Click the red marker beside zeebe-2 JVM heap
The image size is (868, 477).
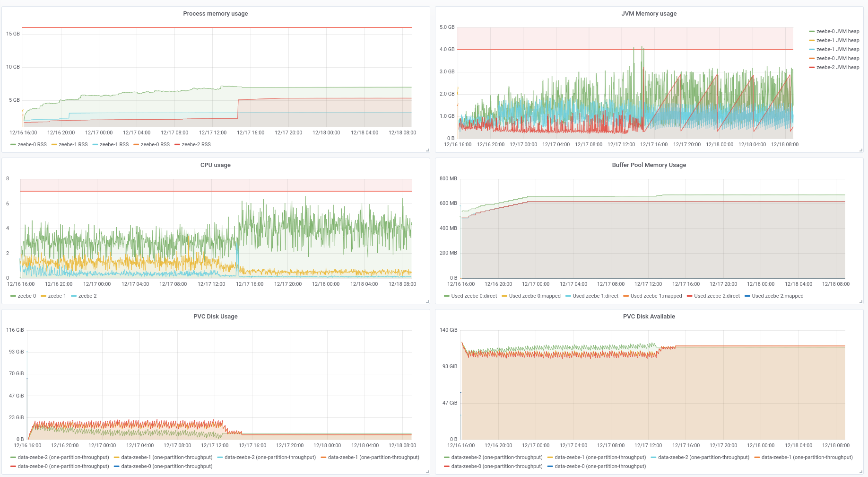(x=812, y=67)
